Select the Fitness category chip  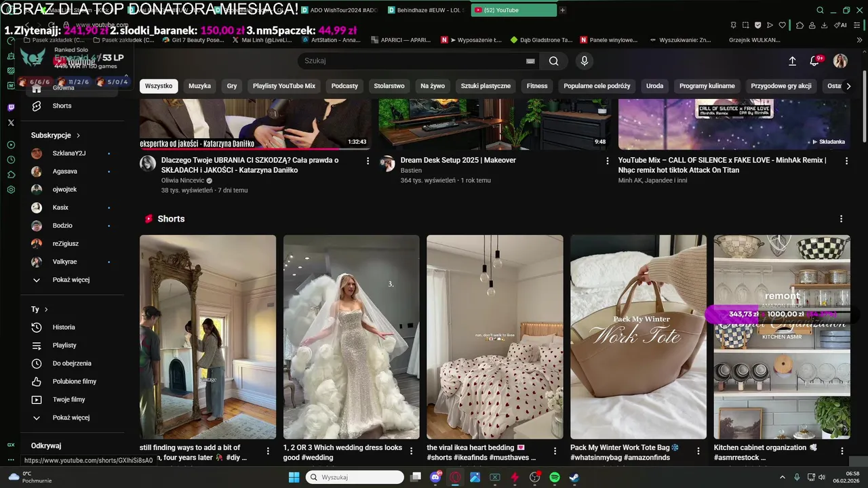click(537, 86)
